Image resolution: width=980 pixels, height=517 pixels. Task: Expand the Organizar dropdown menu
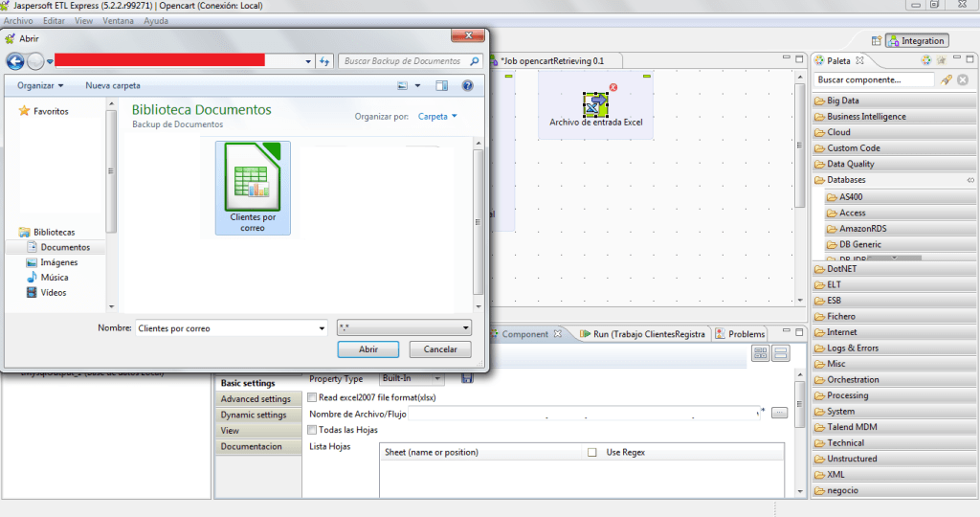[x=39, y=85]
